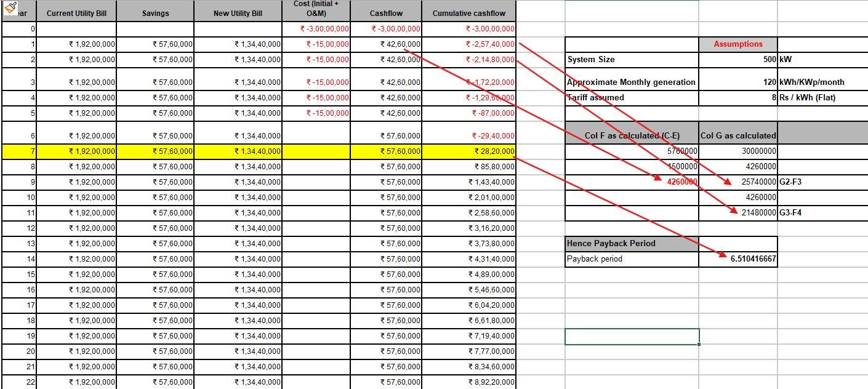Select year 2 cumulative cashflow ₹ -2,14,80,000
Image resolution: width=868 pixels, height=389 pixels.
pos(468,60)
